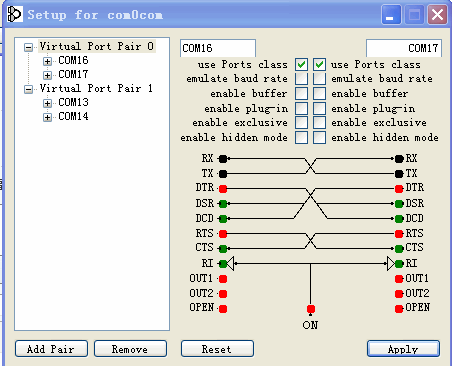
Task: Click the left OUT1 red pin
Action: tap(223, 279)
